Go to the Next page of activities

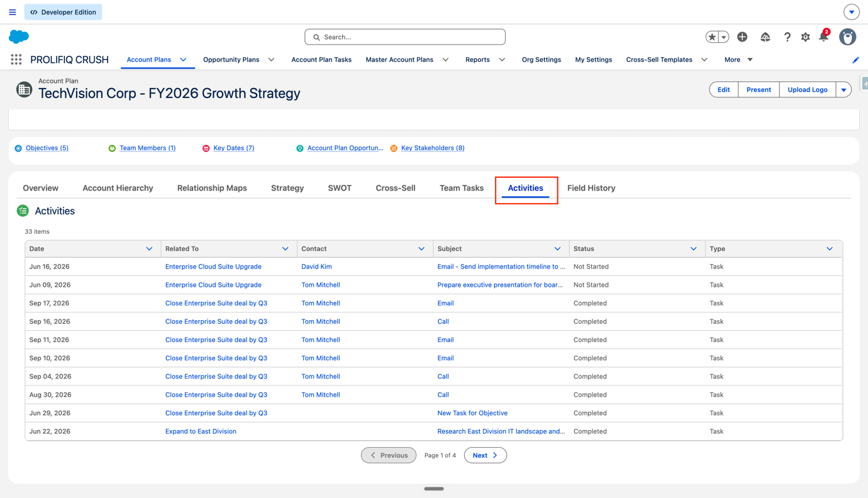coord(486,455)
